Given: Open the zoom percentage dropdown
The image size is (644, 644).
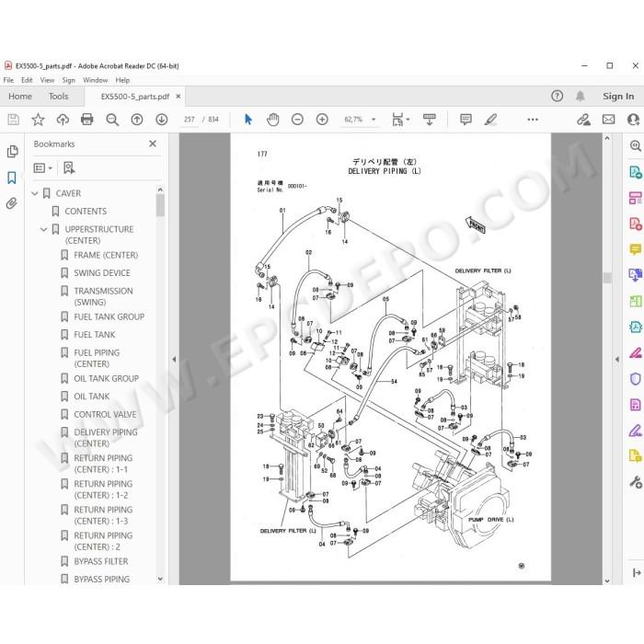Looking at the screenshot, I should pyautogui.click(x=374, y=120).
